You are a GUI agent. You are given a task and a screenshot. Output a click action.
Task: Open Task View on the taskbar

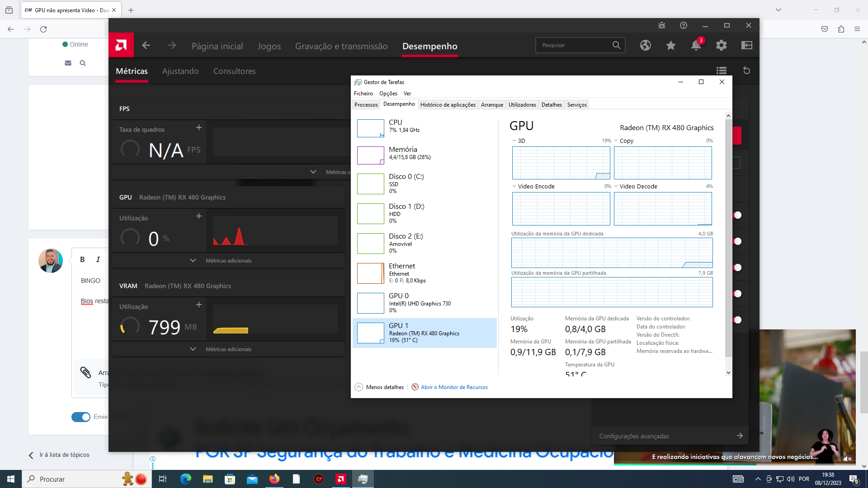[x=163, y=479]
